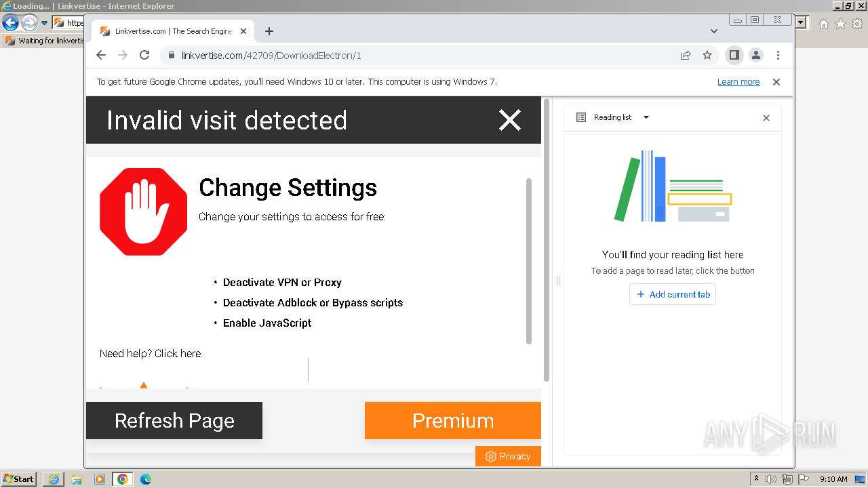Click the 9:10 AM clock
Screen dimensions: 868x488
click(833, 479)
